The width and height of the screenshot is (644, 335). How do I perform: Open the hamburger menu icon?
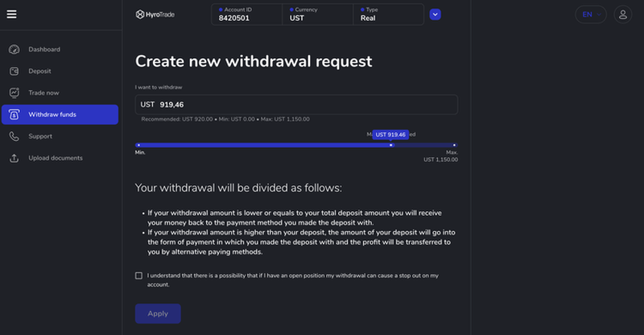[x=11, y=14]
